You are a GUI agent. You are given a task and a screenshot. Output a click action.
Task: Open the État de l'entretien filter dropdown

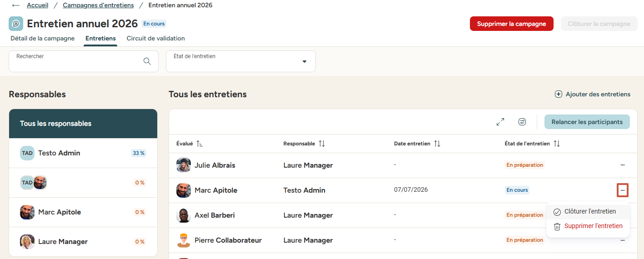[241, 61]
